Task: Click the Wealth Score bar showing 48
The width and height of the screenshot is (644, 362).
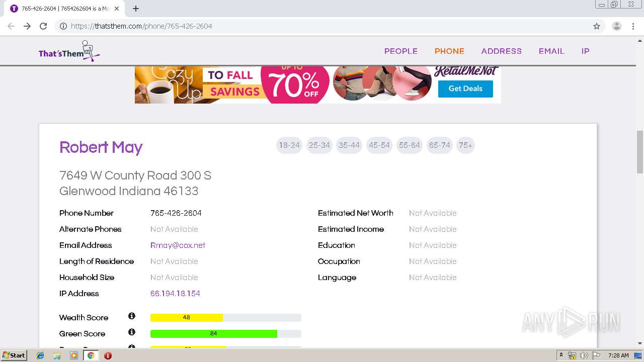Action: coord(226,318)
